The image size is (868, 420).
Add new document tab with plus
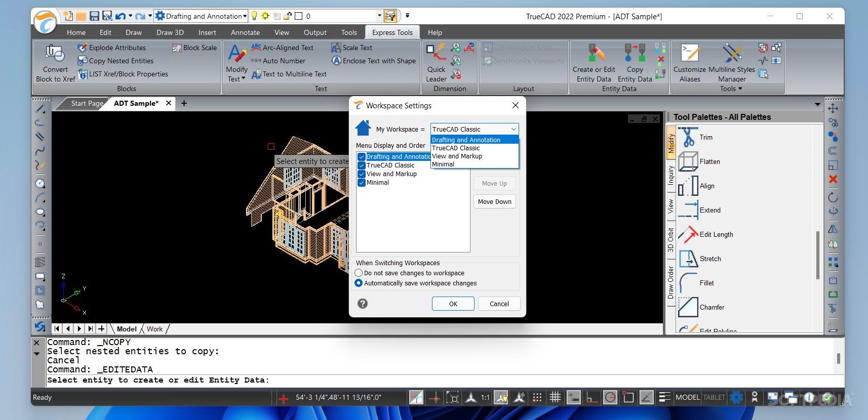tap(184, 103)
